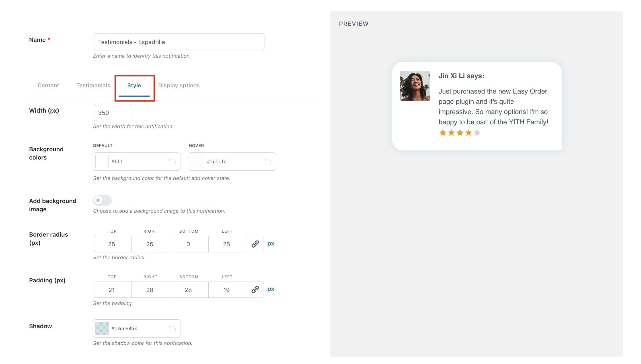Reset the default background color
Screen dimensions: 641x364
(172, 162)
